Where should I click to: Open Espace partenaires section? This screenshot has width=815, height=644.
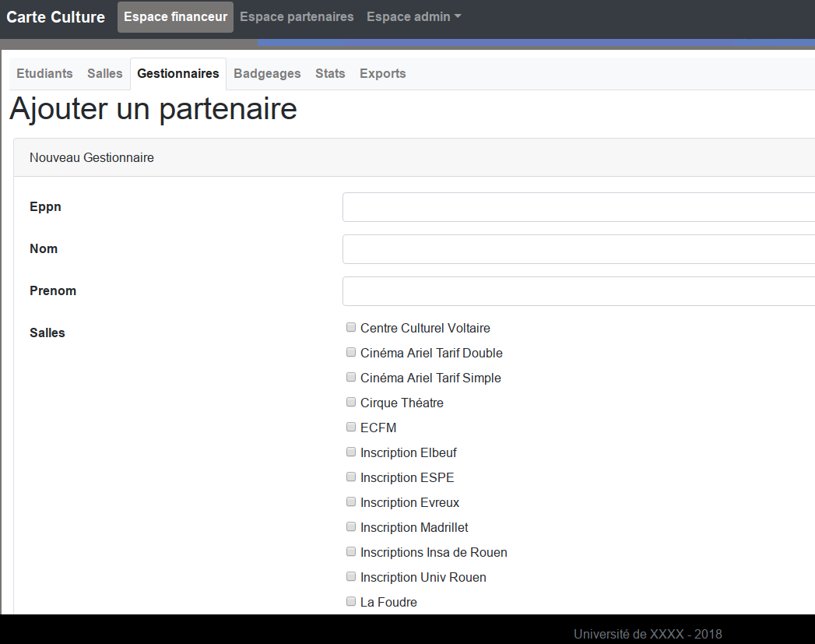297,17
